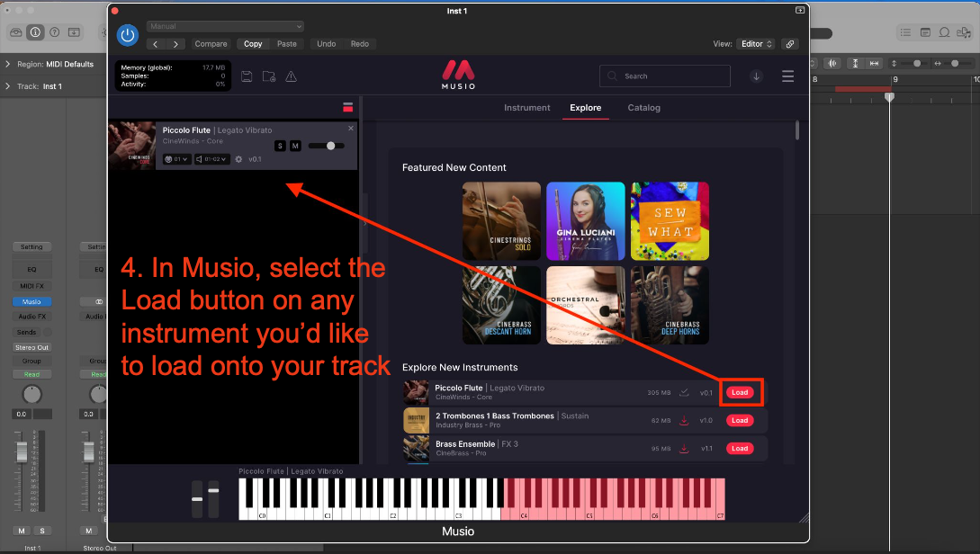Click the red instrument rack view icon
The image size is (980, 554).
[348, 107]
